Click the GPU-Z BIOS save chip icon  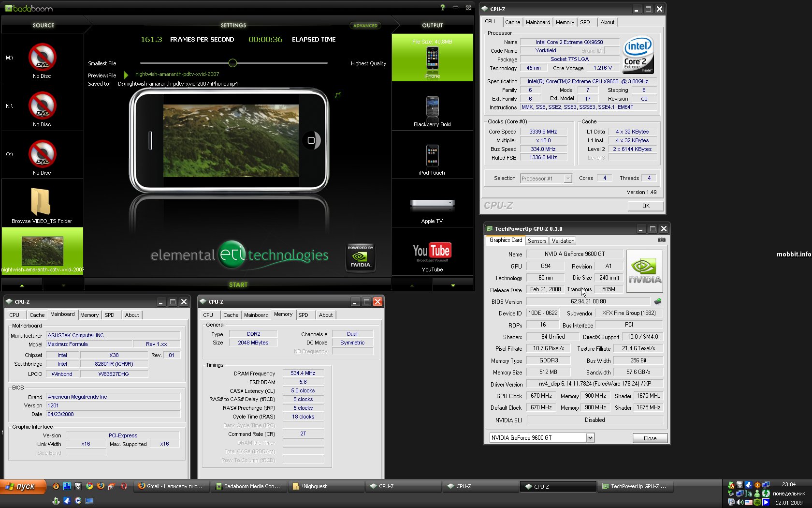click(x=658, y=301)
